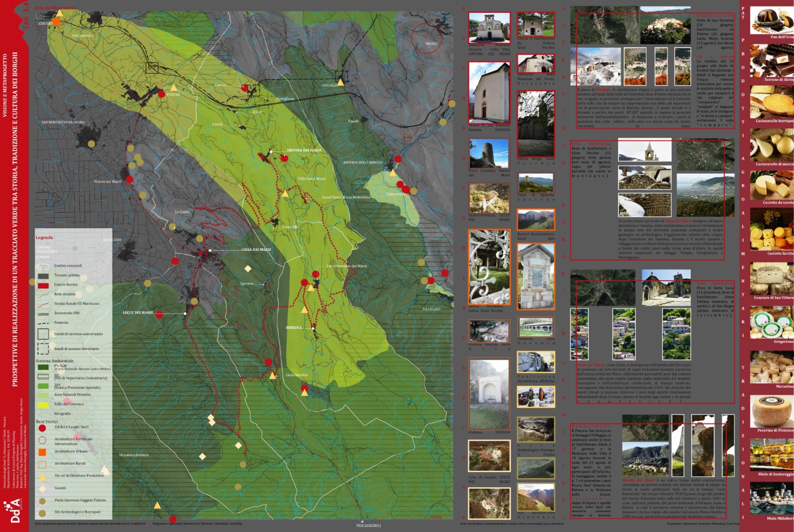
Task: Click the dark grey Tessuto urbano swatch in the legend
Action: [43, 276]
